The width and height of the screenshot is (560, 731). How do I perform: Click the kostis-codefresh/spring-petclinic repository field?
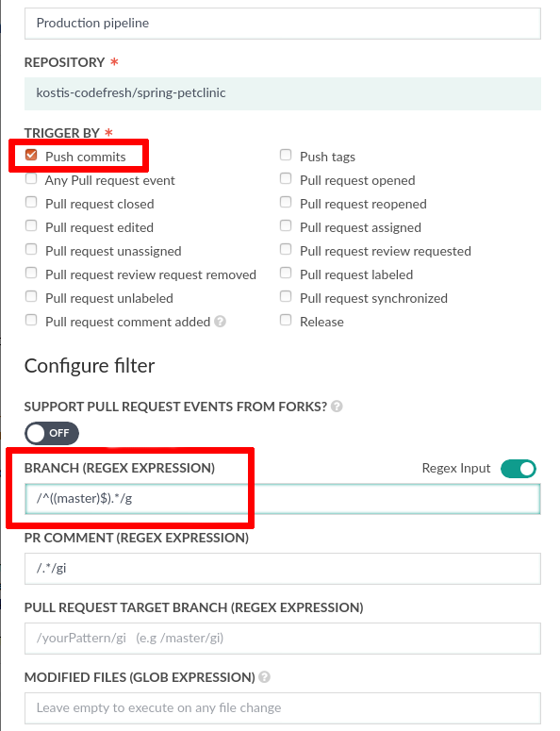[282, 93]
